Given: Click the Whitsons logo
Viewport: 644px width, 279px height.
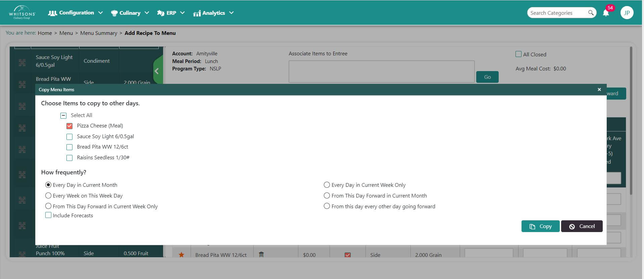Looking at the screenshot, I should coord(22,13).
